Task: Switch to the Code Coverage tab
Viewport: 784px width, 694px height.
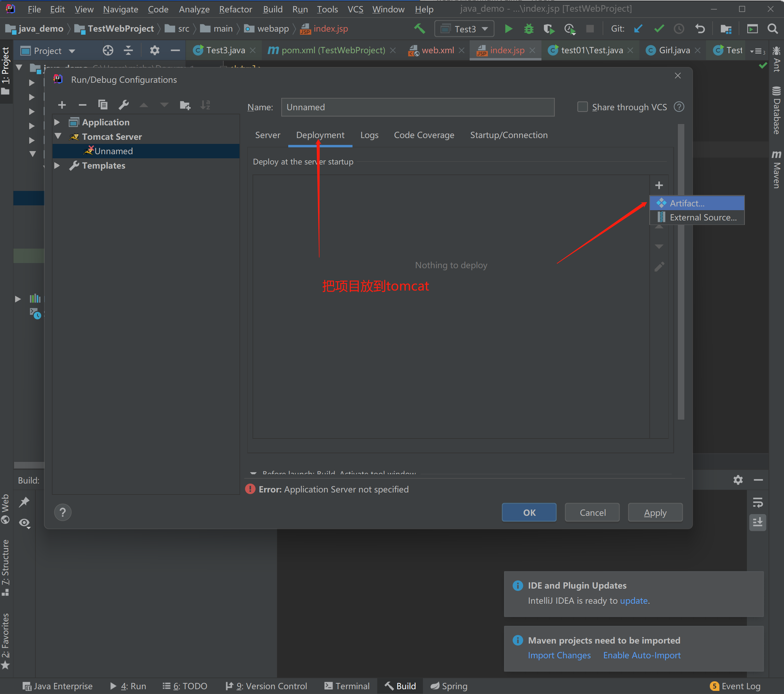Action: 424,135
